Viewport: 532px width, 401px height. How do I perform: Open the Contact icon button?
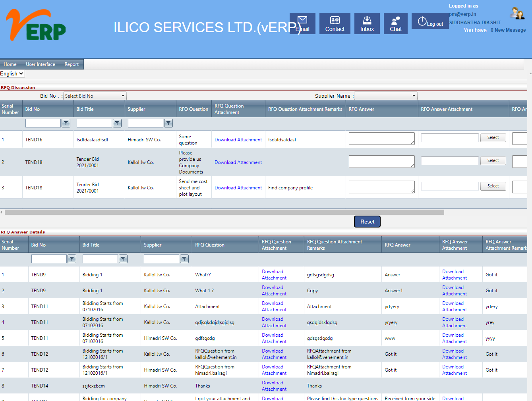335,23
